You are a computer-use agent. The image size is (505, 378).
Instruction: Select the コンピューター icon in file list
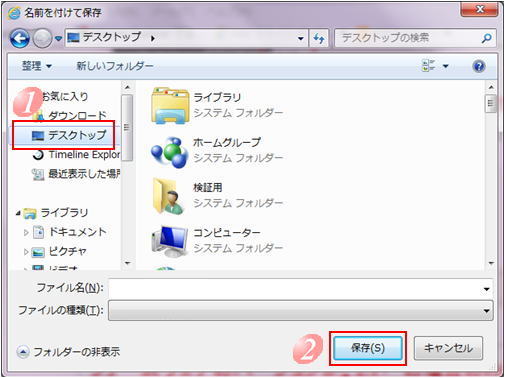click(169, 241)
